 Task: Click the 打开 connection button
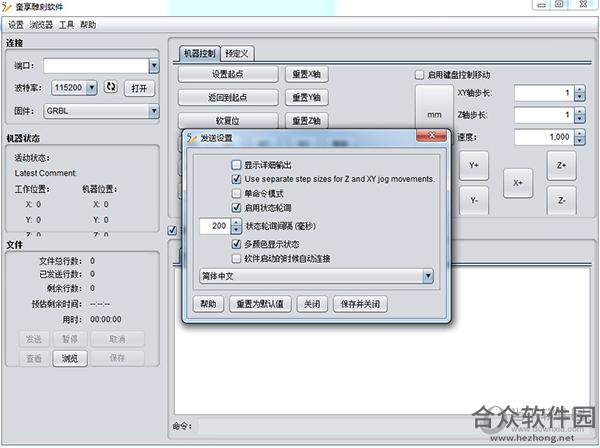139,88
